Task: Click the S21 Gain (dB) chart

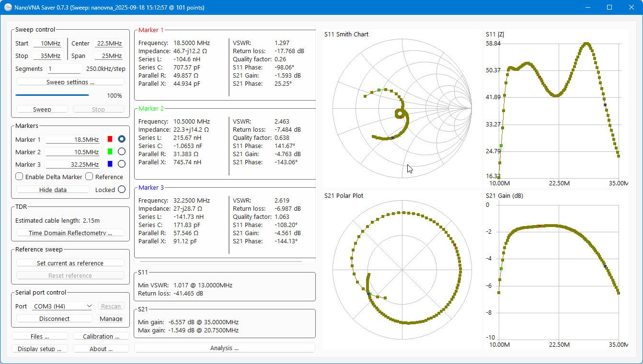Action: [556, 271]
